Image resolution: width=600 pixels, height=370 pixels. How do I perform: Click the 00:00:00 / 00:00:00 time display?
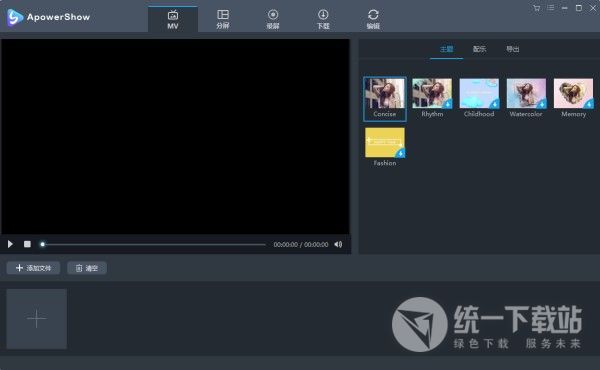301,244
